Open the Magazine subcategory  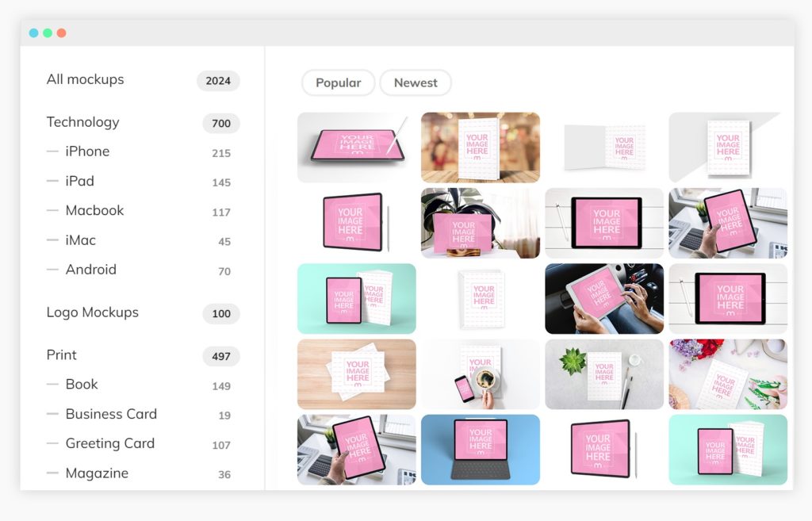click(x=97, y=473)
